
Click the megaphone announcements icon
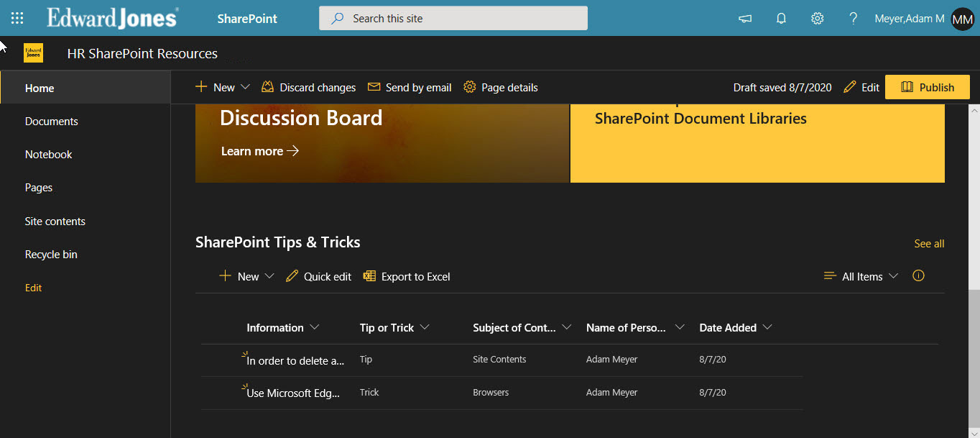(x=745, y=19)
